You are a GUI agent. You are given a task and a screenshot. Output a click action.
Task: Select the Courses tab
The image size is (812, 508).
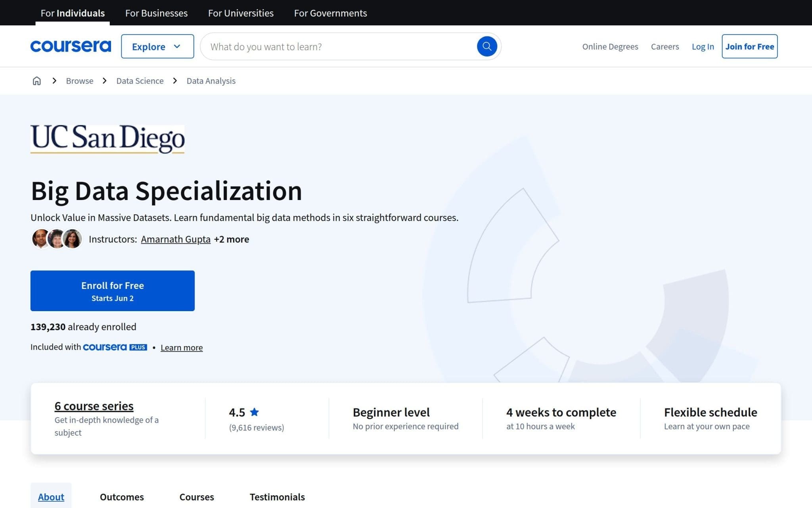click(x=197, y=497)
